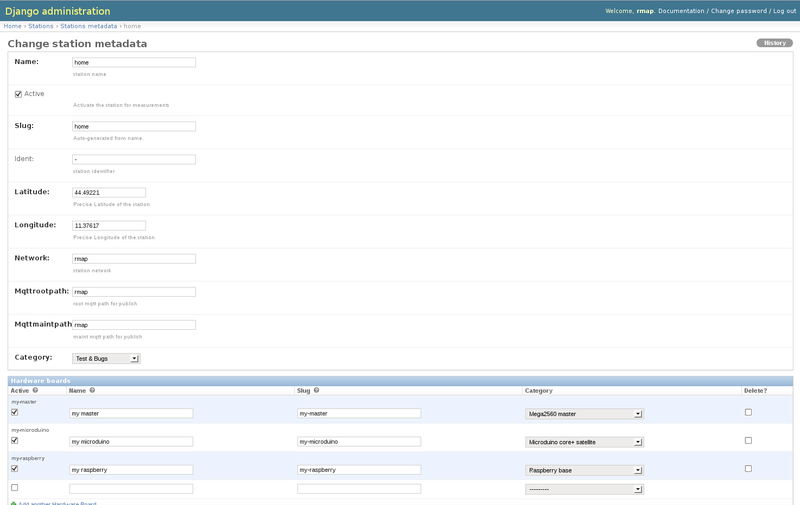Tick Delete checkbox for my-raspberry board
Screen dimensions: 800x505
pos(748,468)
